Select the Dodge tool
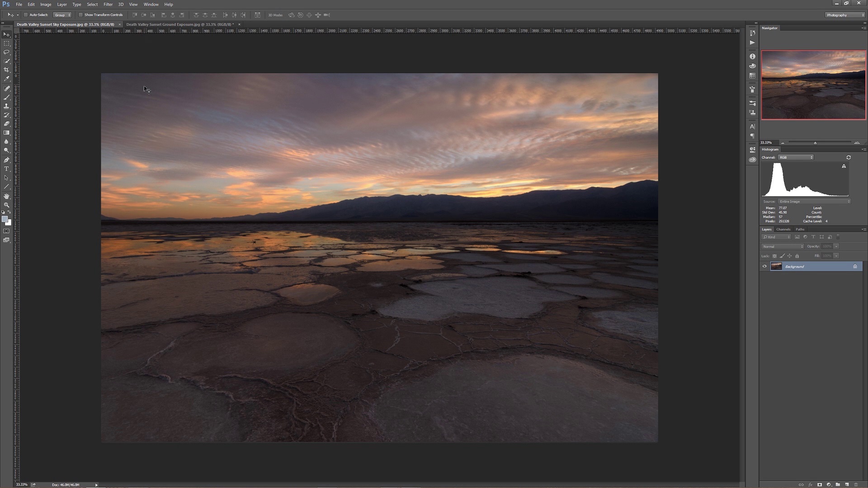The width and height of the screenshot is (868, 488). (6, 150)
